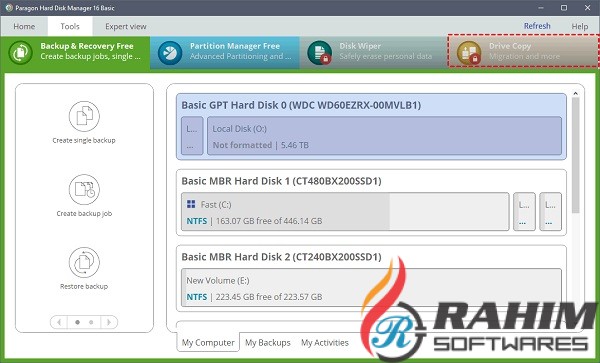Minimize the Paragon Hard Disk Manager window

541,8
